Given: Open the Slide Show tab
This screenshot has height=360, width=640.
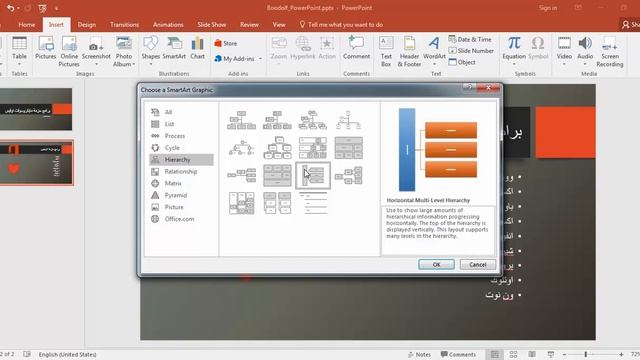Looking at the screenshot, I should (x=211, y=24).
